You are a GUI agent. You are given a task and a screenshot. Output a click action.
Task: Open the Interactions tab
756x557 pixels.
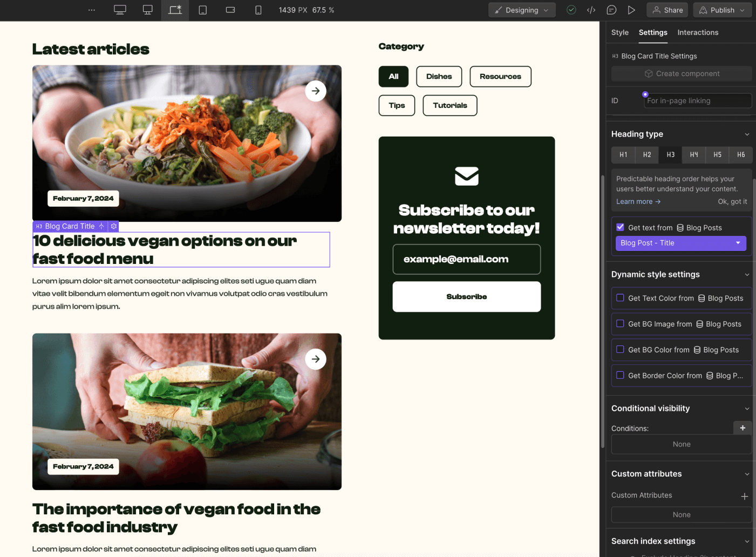tap(698, 32)
